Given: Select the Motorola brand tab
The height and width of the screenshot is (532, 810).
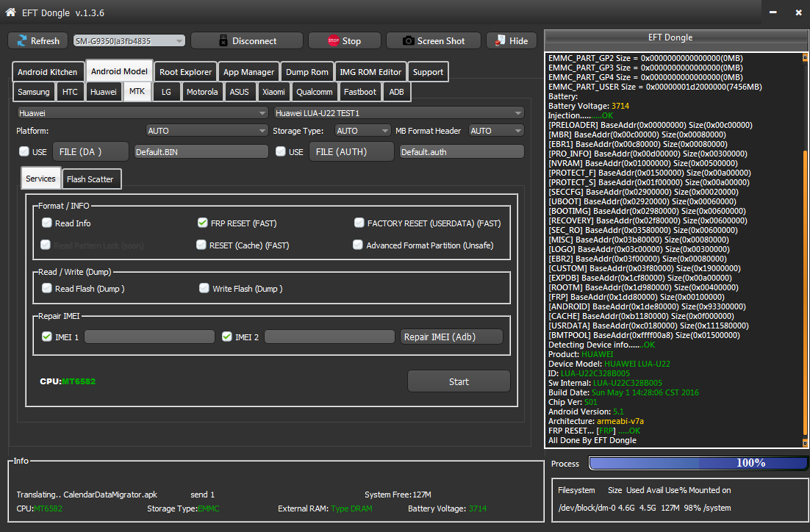Looking at the screenshot, I should (x=202, y=91).
